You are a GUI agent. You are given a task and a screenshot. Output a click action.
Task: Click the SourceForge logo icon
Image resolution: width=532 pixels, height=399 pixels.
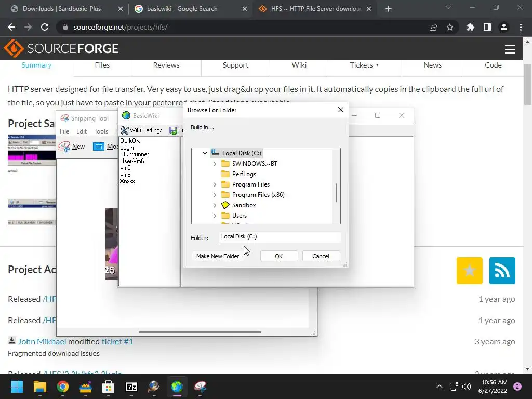(x=14, y=48)
